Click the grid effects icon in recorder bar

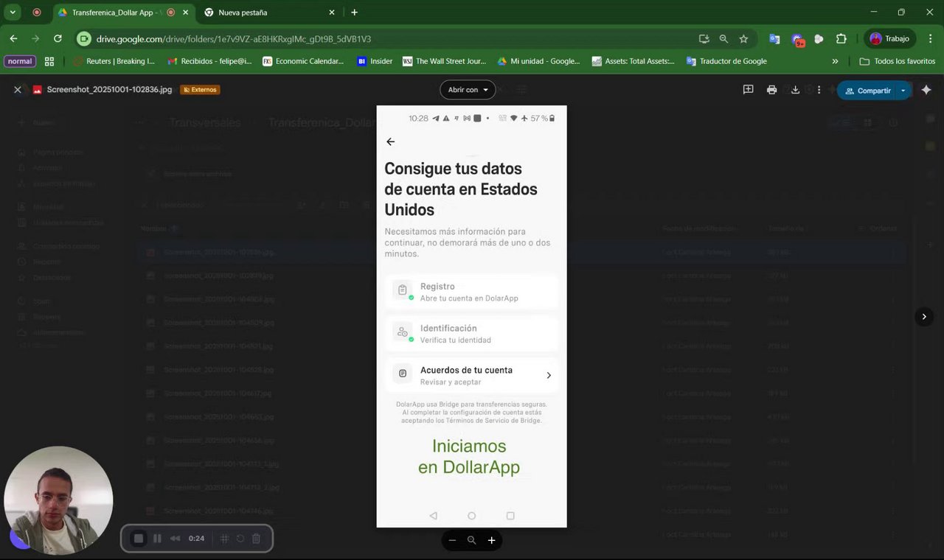[x=224, y=539]
